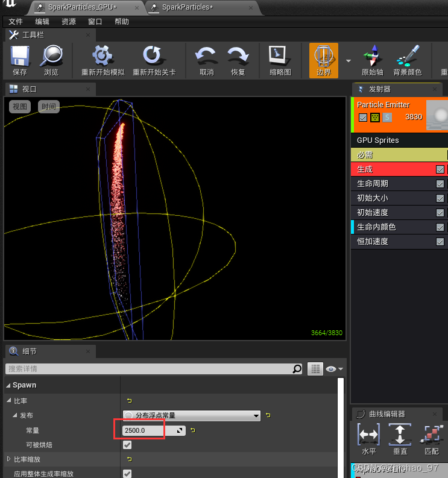Image resolution: width=448 pixels, height=478 pixels.
Task: Toggle the 恒加速度 module checkbox
Action: tap(440, 242)
